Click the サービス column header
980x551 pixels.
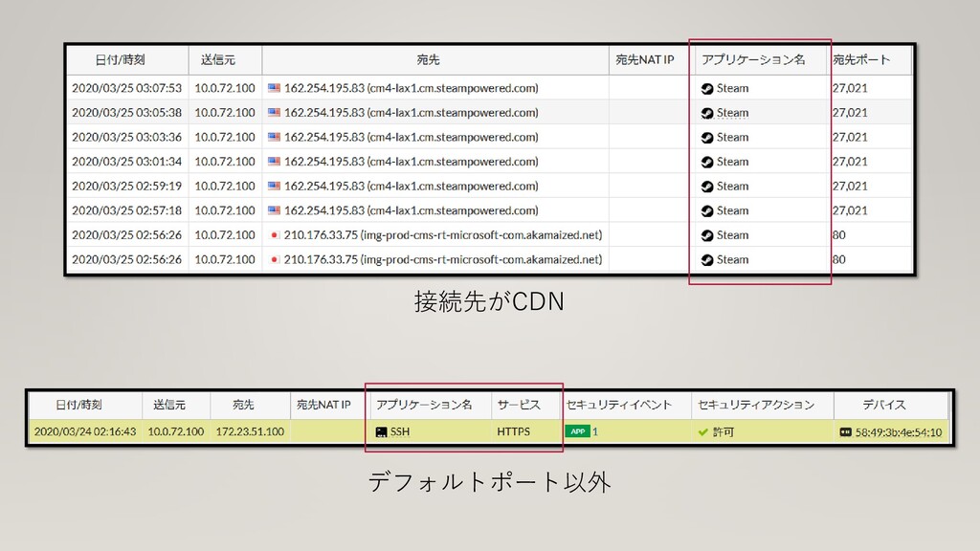pyautogui.click(x=519, y=405)
